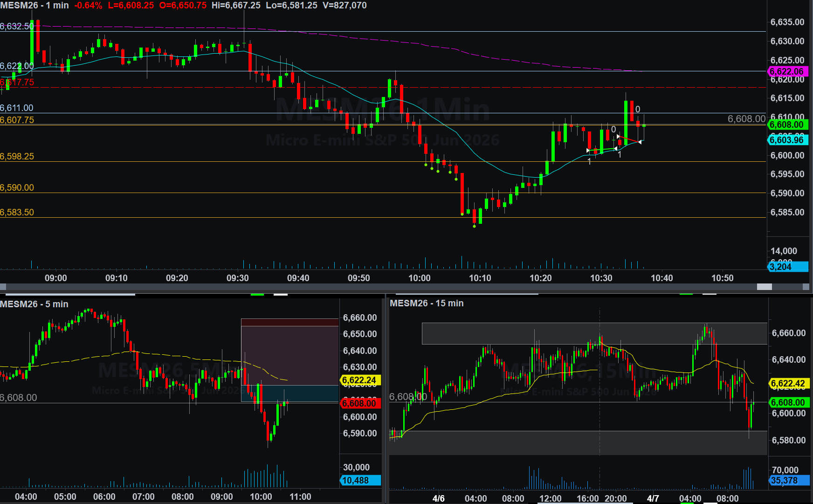
Task: Select the yellow 6,622.42 tag on 15 min chart
Action: click(x=788, y=384)
